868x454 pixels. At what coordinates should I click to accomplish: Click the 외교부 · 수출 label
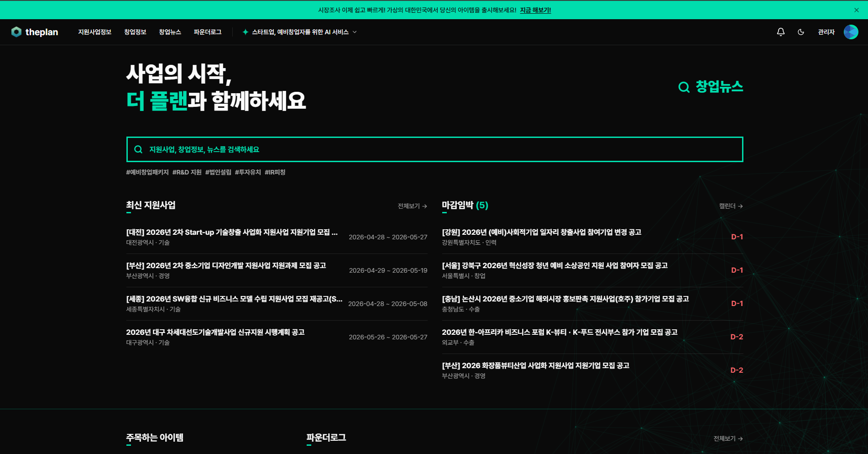click(458, 343)
